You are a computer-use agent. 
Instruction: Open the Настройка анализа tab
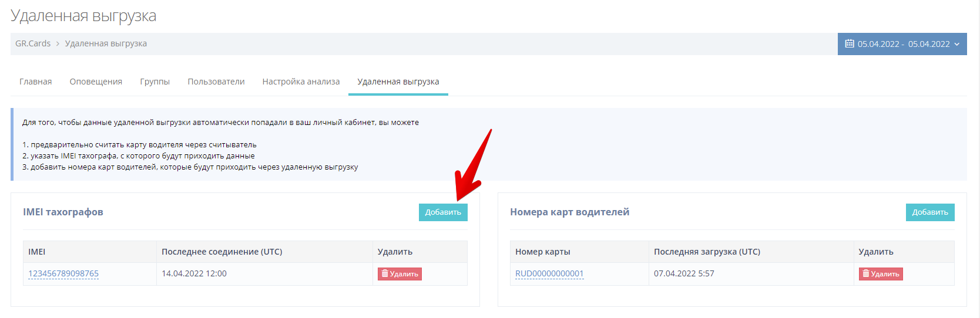[301, 82]
